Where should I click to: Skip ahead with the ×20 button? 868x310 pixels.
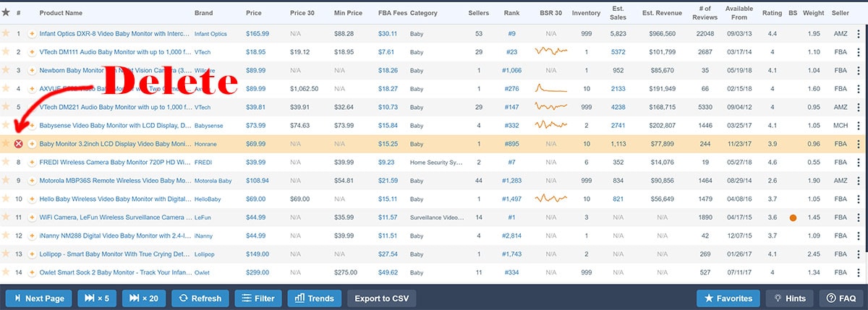(x=144, y=298)
